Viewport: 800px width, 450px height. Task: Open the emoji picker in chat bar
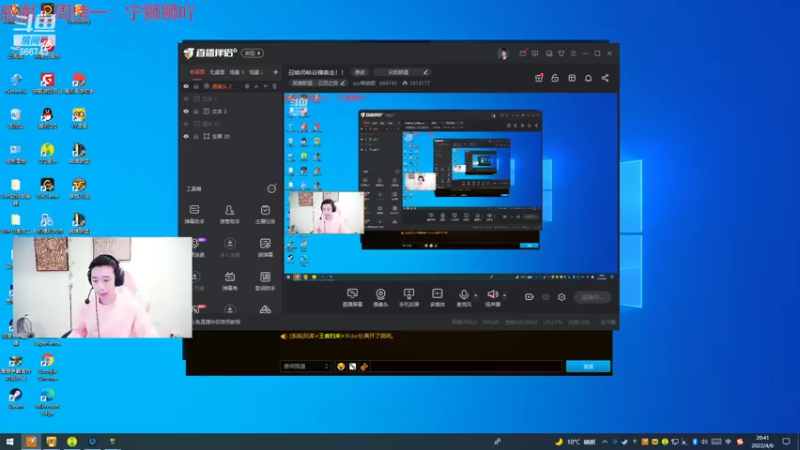click(341, 366)
